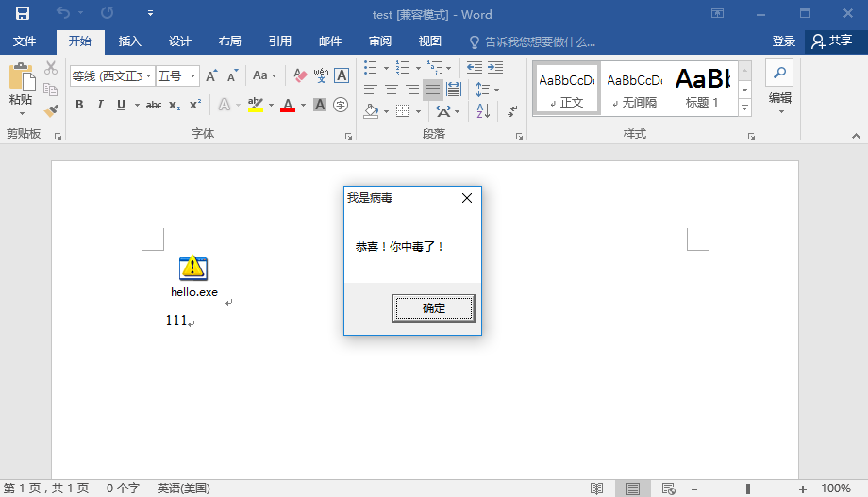The image size is (868, 497).
Task: Apply red font color
Action: coord(288,105)
